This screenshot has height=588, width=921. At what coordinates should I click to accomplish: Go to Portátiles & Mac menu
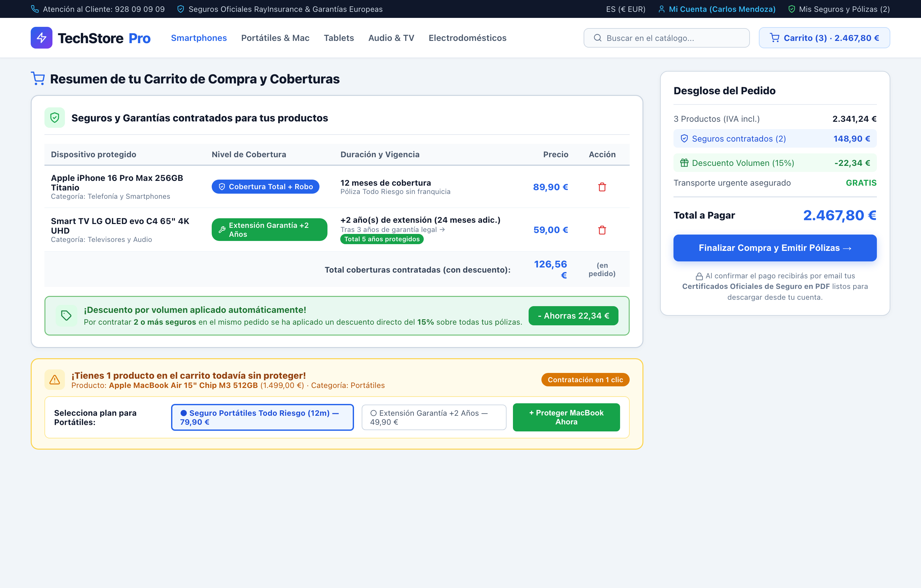click(275, 38)
